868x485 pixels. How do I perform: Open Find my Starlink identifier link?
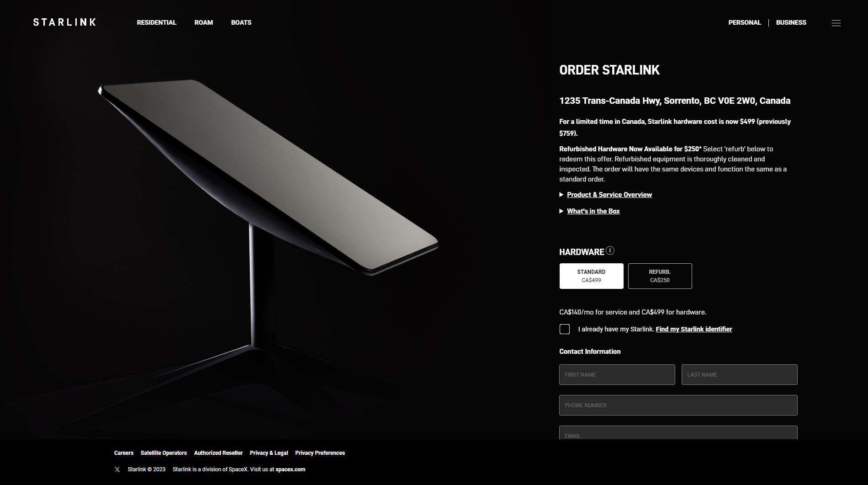(x=693, y=329)
